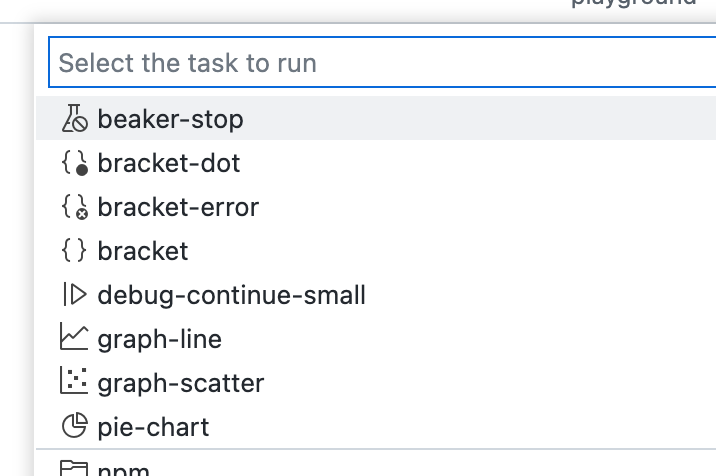Click the pie-chart icon
716x476 pixels.
[x=74, y=427]
